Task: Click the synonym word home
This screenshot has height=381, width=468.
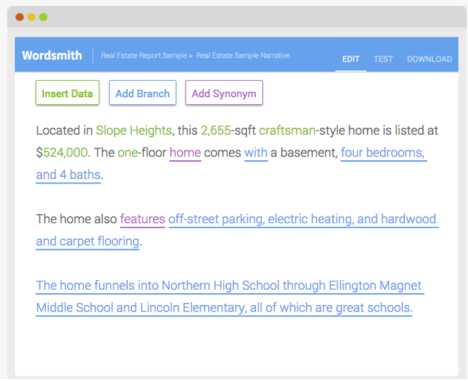Action: click(185, 153)
